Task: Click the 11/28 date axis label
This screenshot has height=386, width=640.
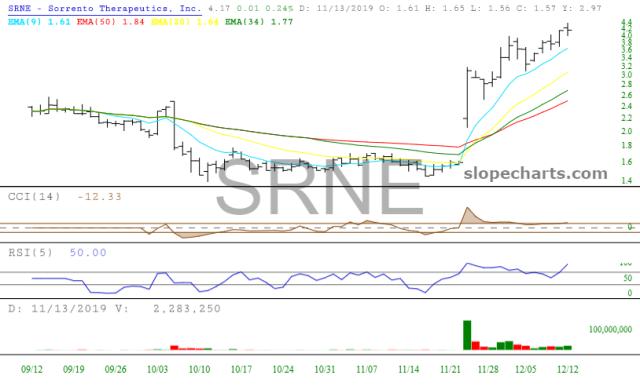Action: pyautogui.click(x=488, y=369)
